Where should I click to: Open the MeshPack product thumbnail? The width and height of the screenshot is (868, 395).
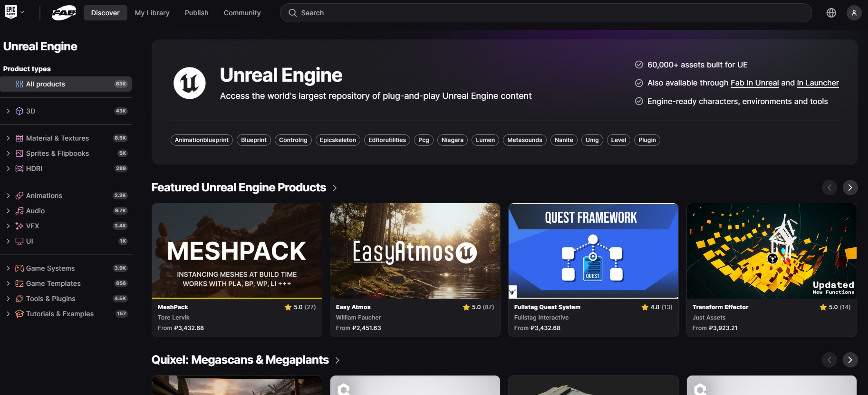click(x=237, y=251)
